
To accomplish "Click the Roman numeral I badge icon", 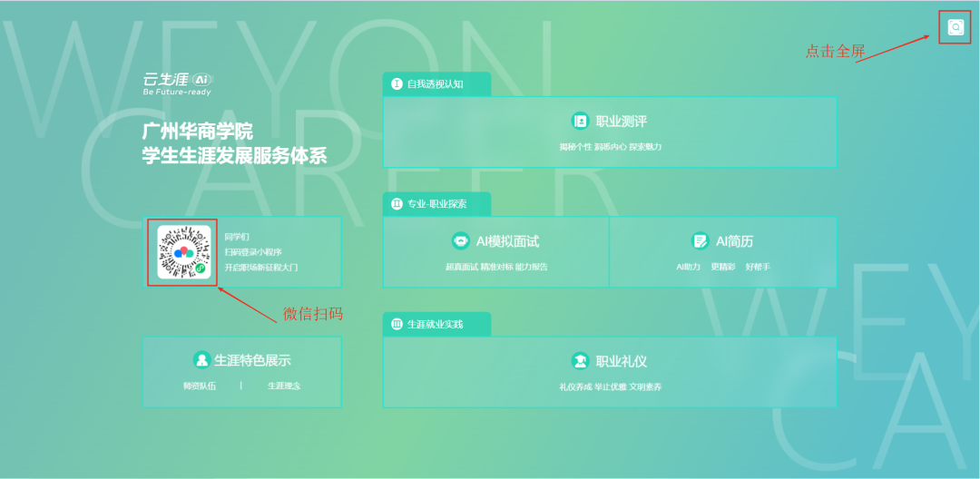I will [397, 83].
